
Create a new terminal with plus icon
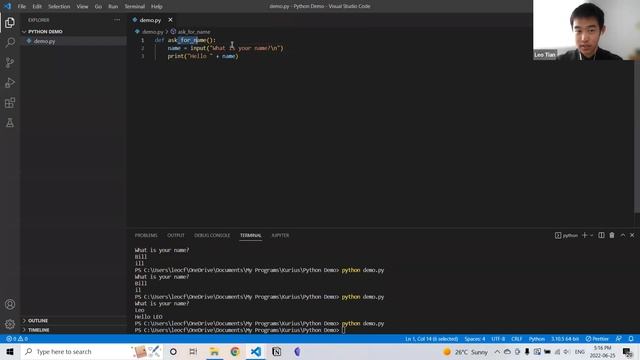(x=584, y=235)
